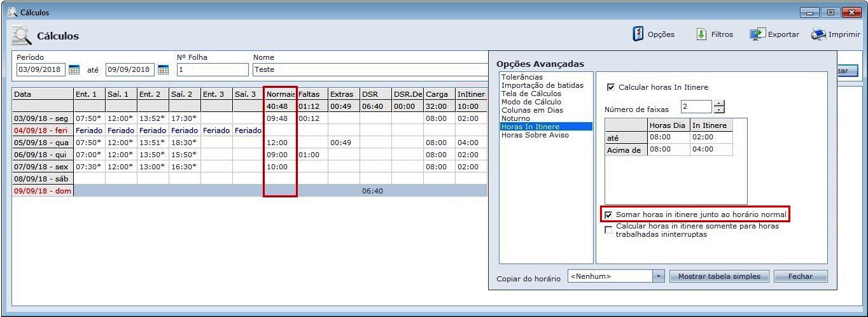This screenshot has width=868, height=317.
Task: Click the Fechar button
Action: click(800, 276)
